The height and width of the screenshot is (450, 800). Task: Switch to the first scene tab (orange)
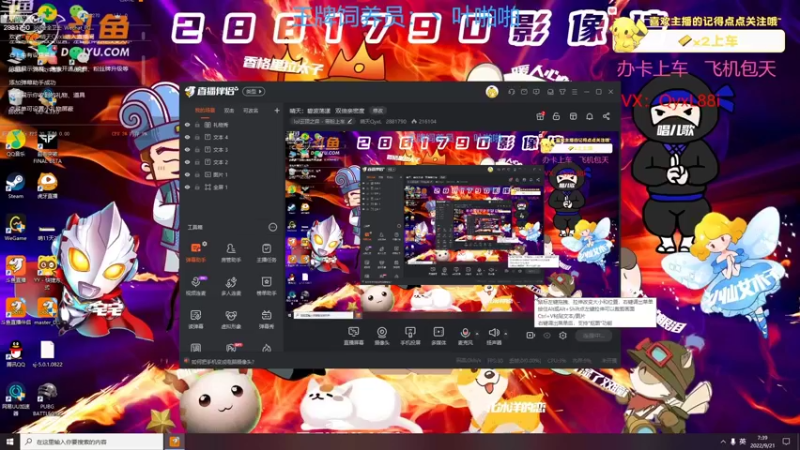click(x=205, y=110)
